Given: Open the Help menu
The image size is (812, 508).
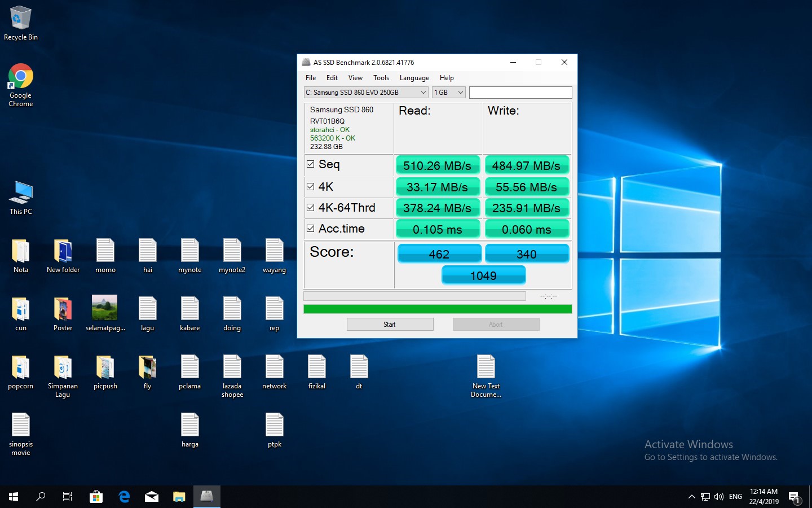Looking at the screenshot, I should 447,78.
